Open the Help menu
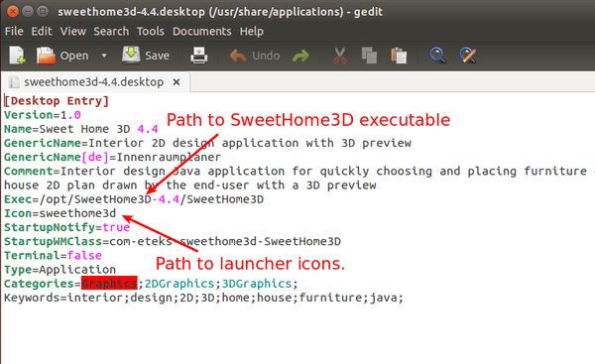595x364 pixels. (x=252, y=31)
